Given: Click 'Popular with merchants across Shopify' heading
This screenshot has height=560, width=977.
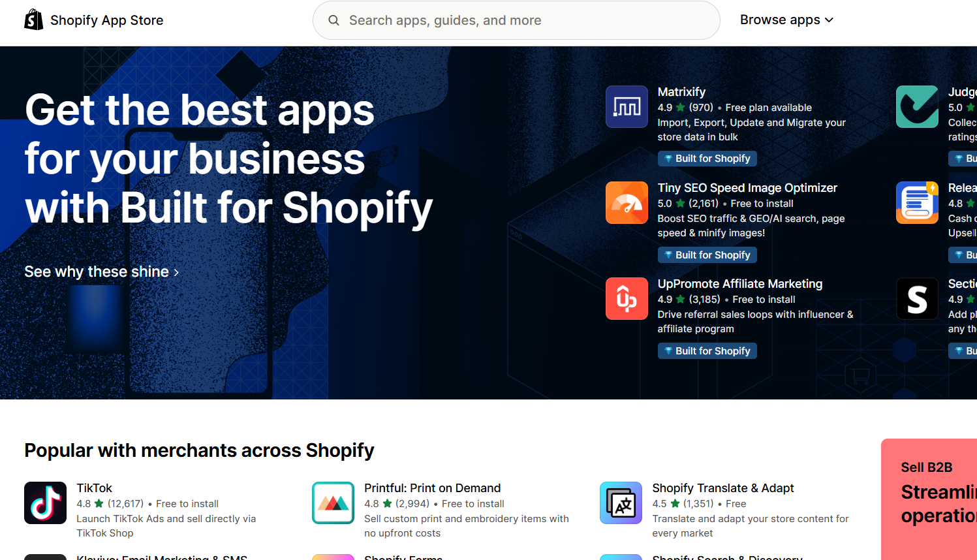Looking at the screenshot, I should [x=199, y=450].
